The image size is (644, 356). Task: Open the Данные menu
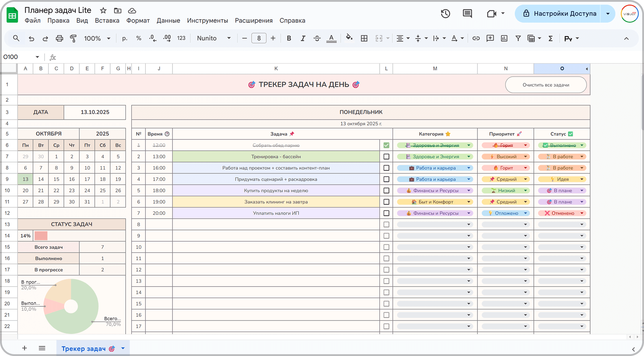point(168,21)
